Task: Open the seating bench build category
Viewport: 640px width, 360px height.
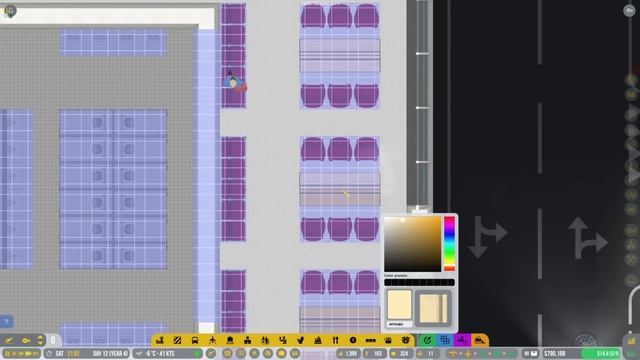Action: pyautogui.click(x=371, y=340)
